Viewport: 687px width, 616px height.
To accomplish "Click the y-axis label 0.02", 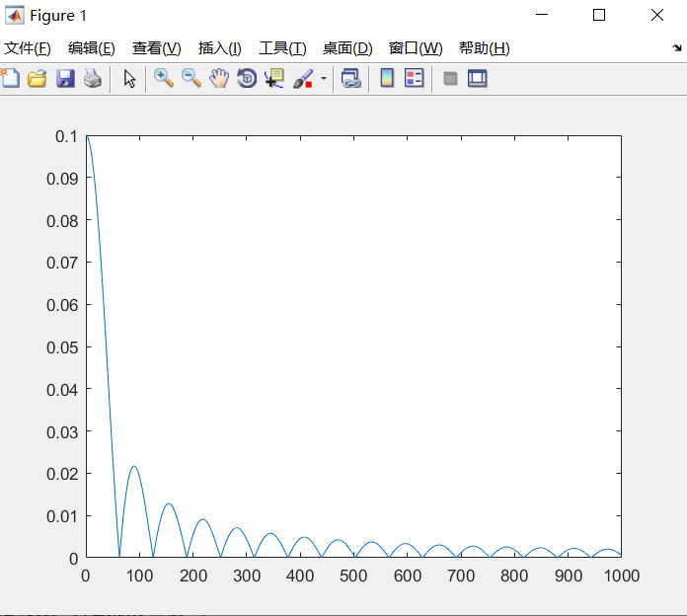I will point(62,474).
